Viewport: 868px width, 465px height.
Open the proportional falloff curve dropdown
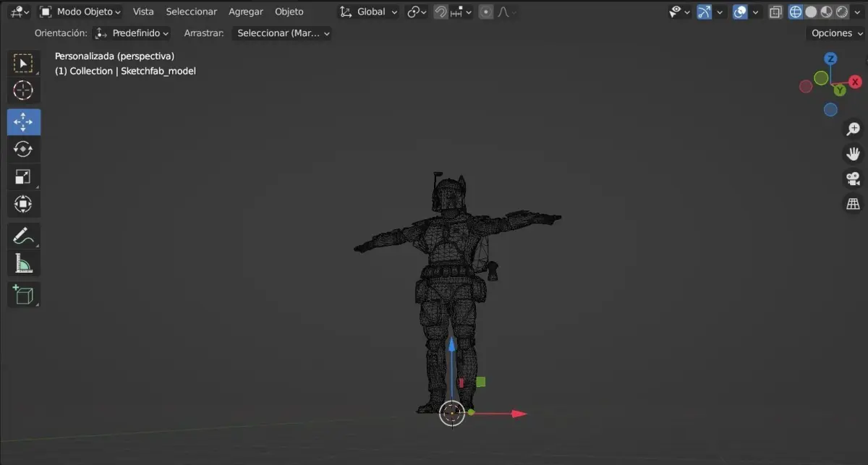tap(505, 12)
